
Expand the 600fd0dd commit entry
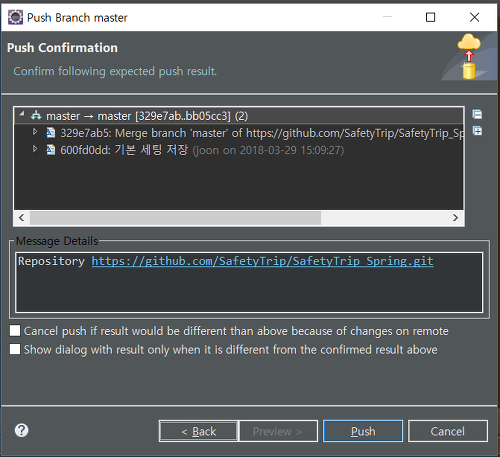(x=35, y=149)
